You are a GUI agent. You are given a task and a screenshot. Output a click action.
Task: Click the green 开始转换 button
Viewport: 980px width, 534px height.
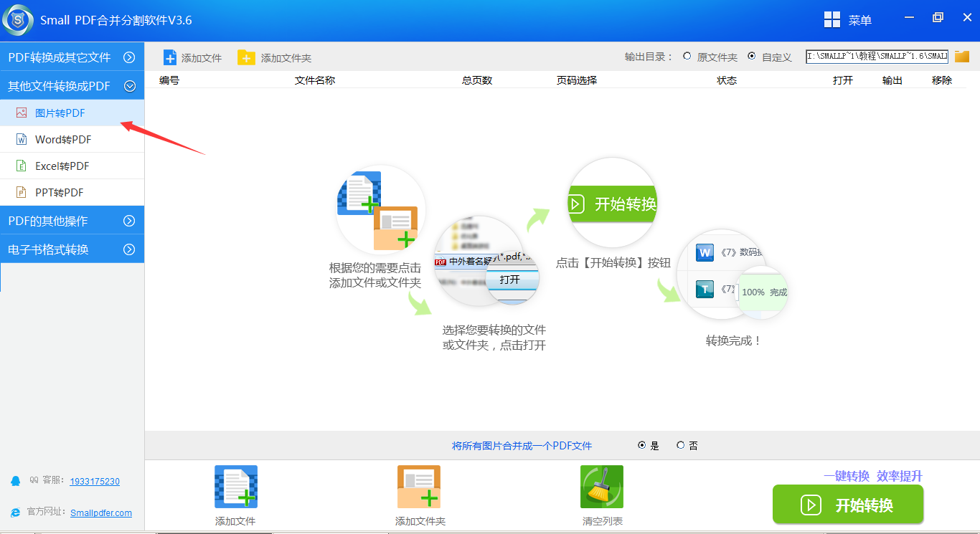(848, 505)
